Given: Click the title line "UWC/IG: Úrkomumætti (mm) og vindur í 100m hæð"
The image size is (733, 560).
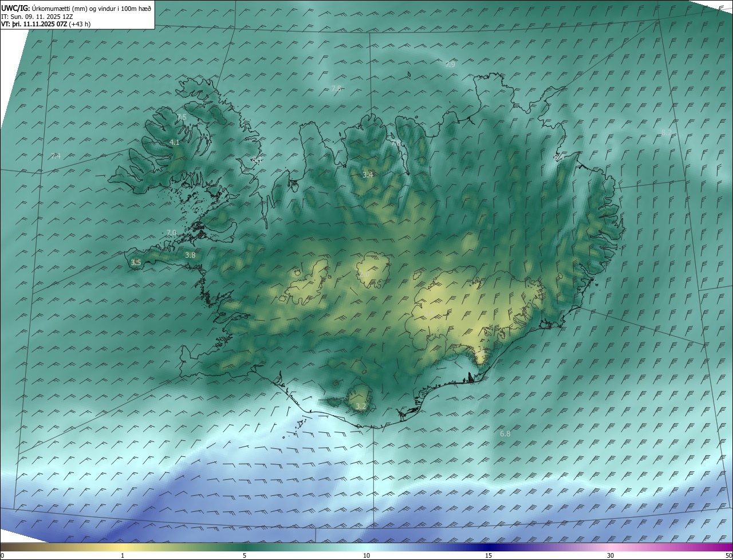Looking at the screenshot, I should coord(76,8).
